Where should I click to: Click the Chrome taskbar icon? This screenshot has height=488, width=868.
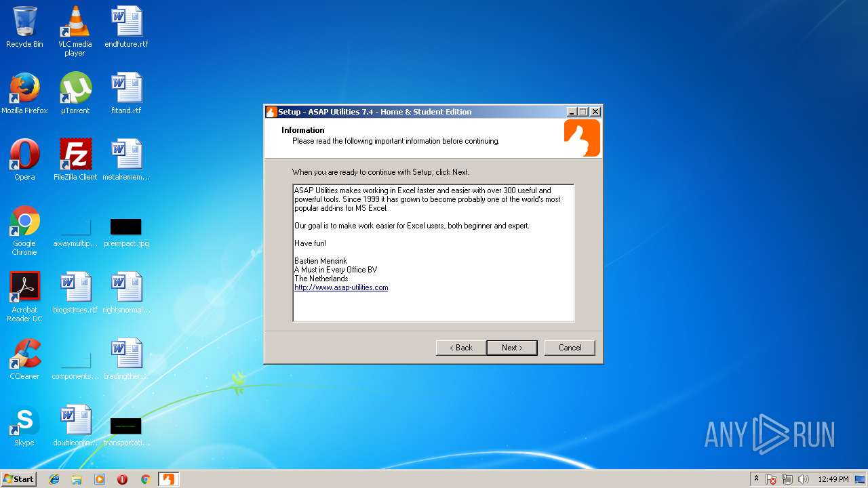145,479
